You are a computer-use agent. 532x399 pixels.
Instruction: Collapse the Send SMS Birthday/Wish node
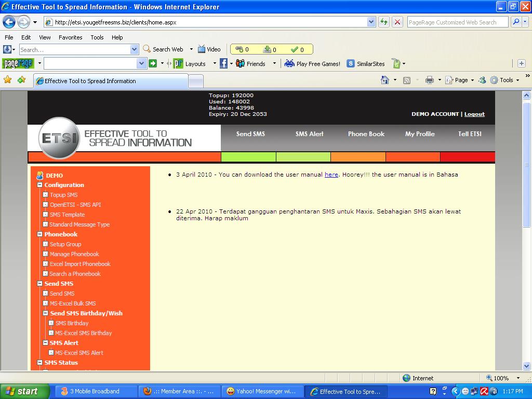(x=46, y=313)
